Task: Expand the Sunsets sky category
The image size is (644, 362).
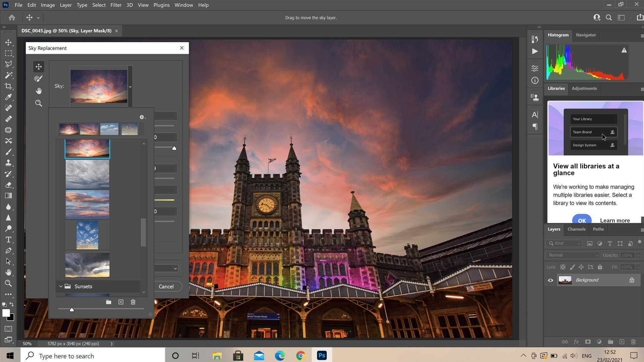Action: tap(61, 286)
